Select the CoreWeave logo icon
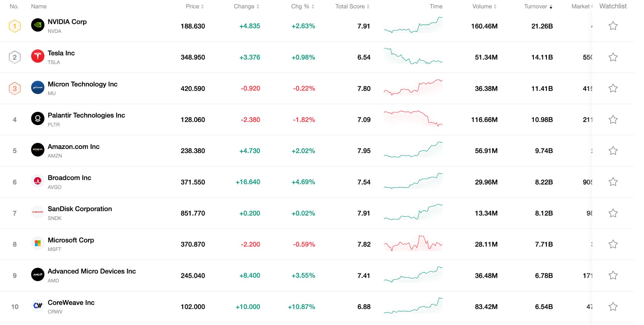644x325 pixels. coord(37,306)
